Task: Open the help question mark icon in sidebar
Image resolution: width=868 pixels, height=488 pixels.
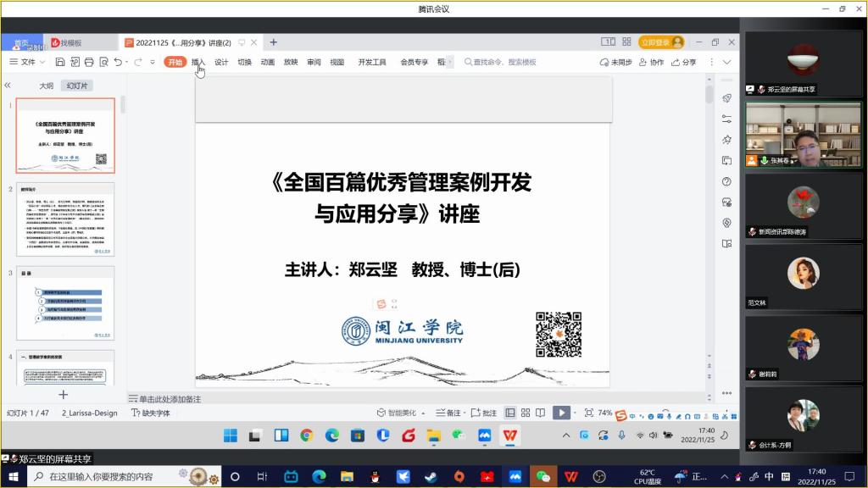Action: 726,181
